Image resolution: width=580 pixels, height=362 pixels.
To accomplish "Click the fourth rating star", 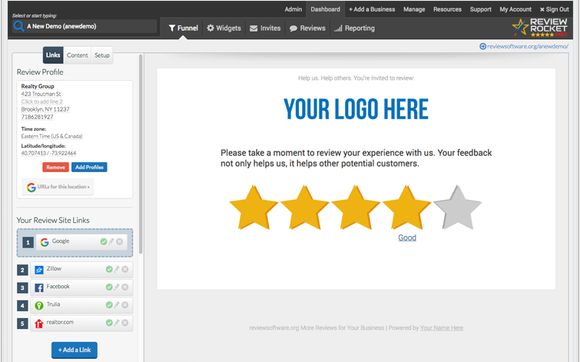I will [x=407, y=207].
